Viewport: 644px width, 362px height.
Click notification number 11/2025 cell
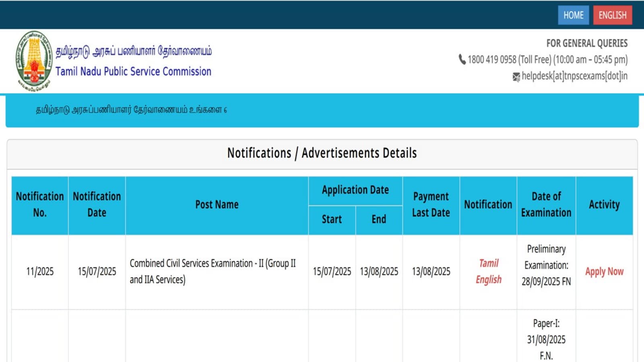[x=40, y=271]
